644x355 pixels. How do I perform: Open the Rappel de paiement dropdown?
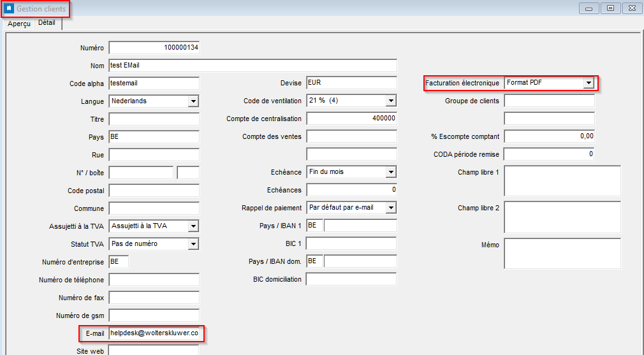click(391, 208)
